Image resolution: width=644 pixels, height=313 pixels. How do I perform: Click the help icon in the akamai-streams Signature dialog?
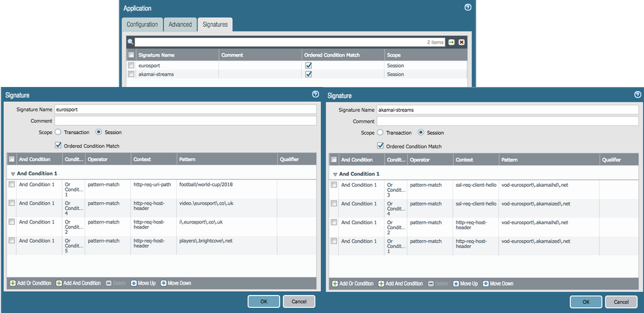point(638,95)
